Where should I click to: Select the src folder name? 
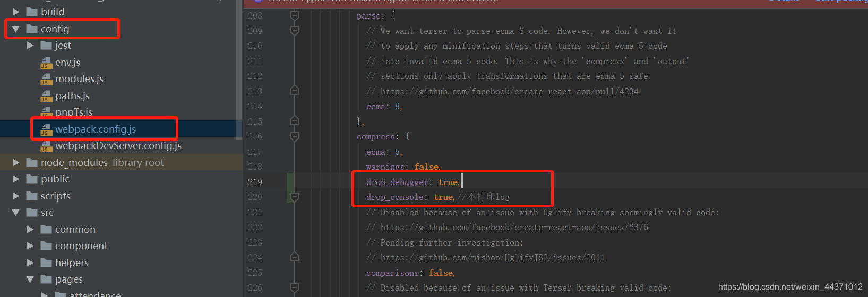(x=47, y=213)
